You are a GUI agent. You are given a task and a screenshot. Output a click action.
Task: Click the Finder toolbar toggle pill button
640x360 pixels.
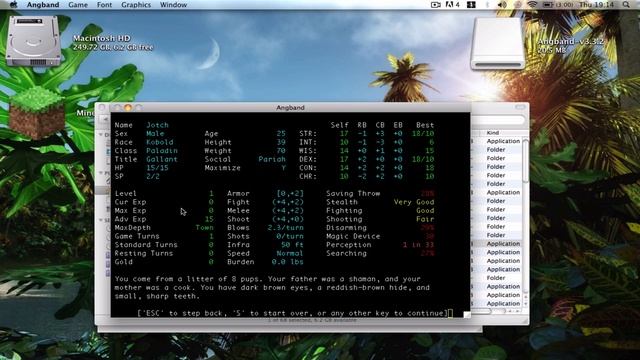pyautogui.click(x=520, y=107)
